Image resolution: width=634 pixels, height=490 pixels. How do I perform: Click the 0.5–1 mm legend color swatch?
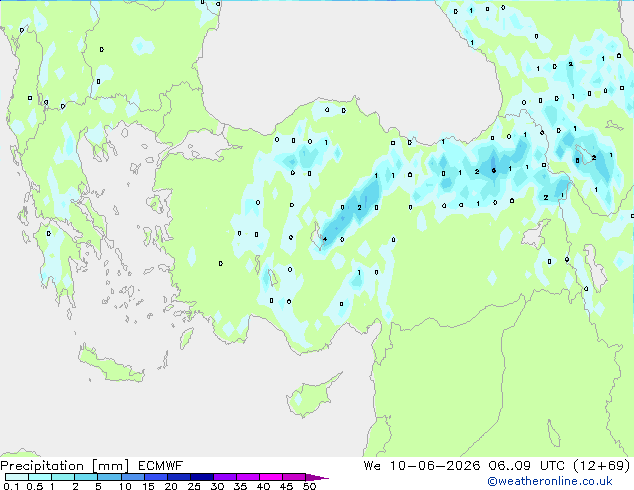(40, 477)
